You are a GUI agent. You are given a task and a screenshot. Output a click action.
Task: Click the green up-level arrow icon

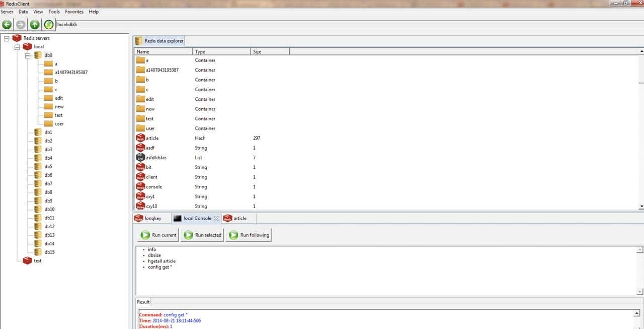click(35, 24)
